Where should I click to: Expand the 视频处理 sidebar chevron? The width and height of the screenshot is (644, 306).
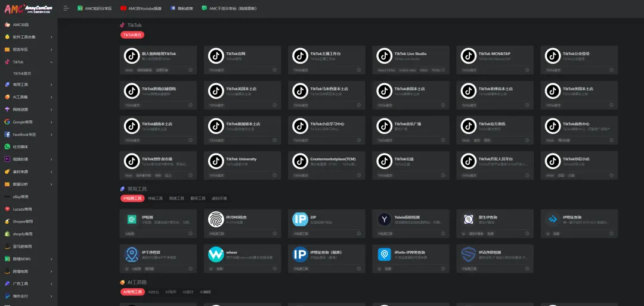point(51,159)
